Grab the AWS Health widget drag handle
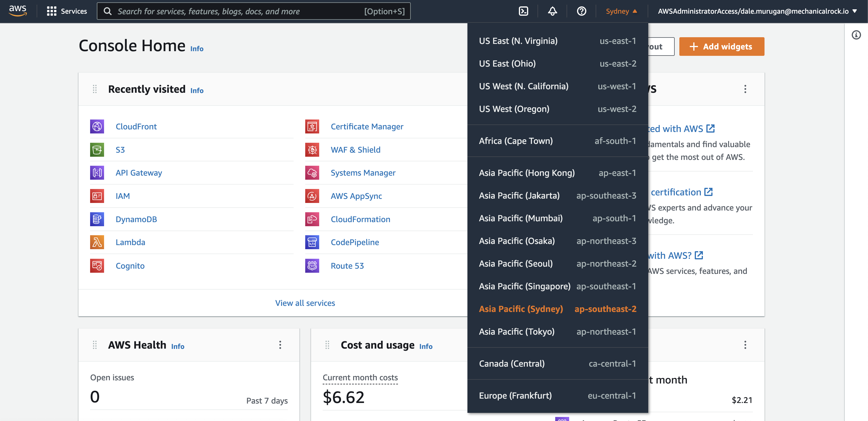Viewport: 868px width, 421px height. [95, 345]
